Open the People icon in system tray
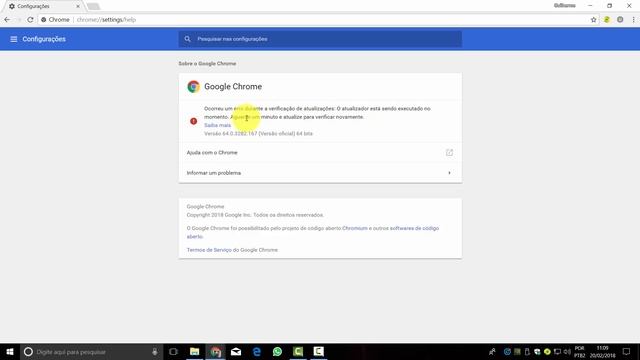 (492, 352)
